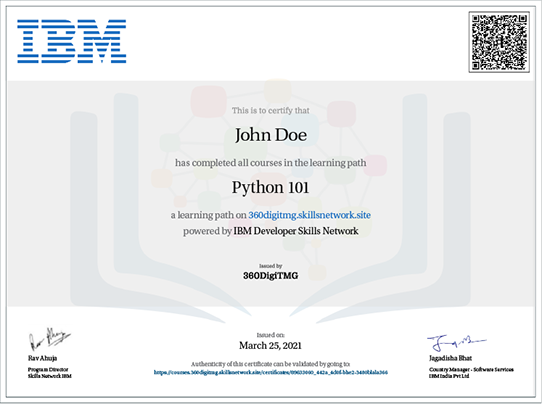
Task: Open the certificate validation URL
Action: click(x=271, y=372)
